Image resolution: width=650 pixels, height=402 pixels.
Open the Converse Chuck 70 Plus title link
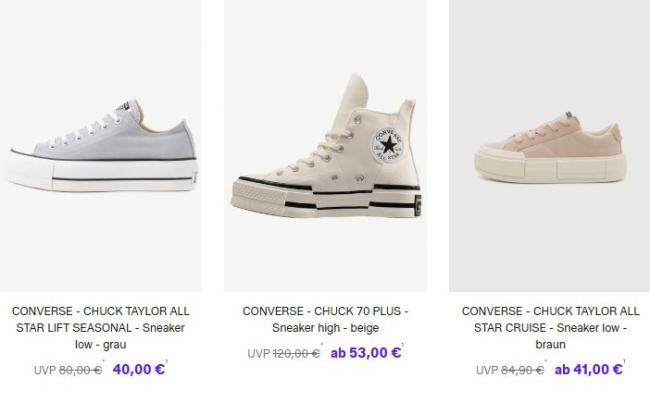pos(325,319)
